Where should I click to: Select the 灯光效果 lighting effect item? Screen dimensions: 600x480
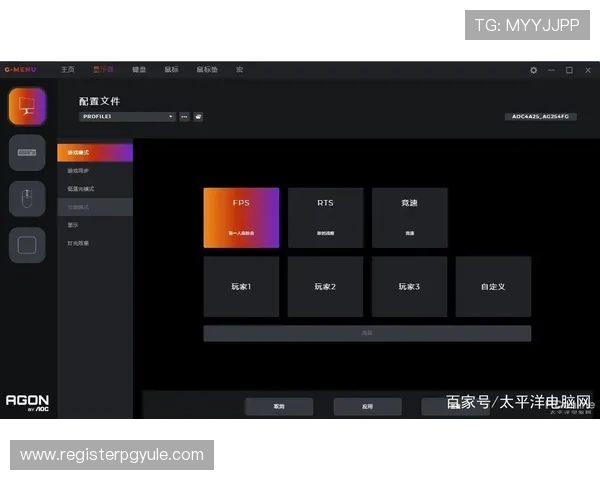[x=95, y=243]
